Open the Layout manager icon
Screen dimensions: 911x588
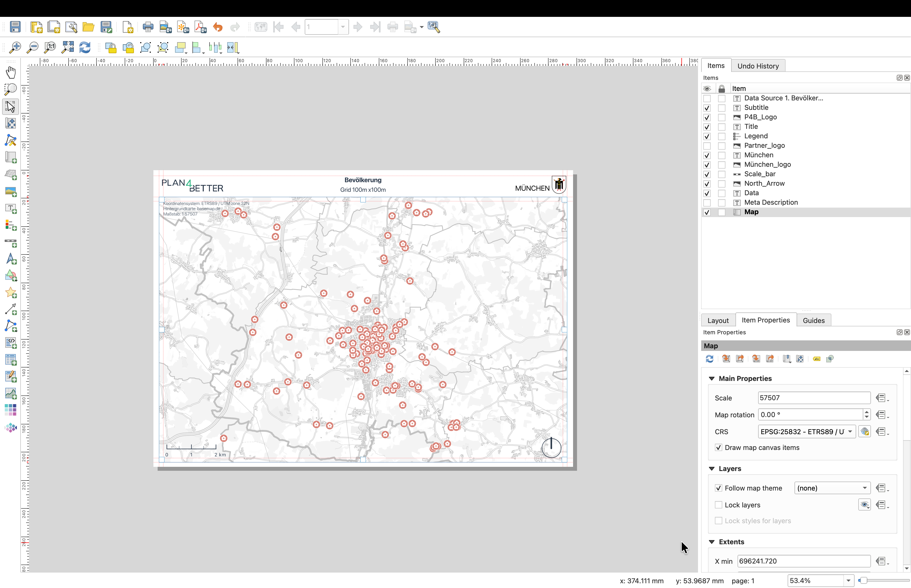(x=71, y=27)
